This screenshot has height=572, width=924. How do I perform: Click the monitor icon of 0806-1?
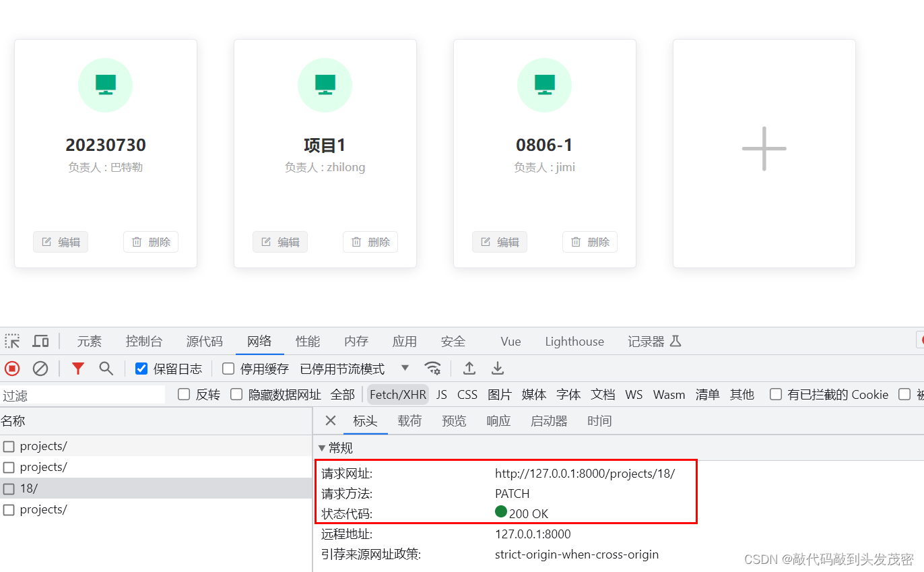click(544, 85)
